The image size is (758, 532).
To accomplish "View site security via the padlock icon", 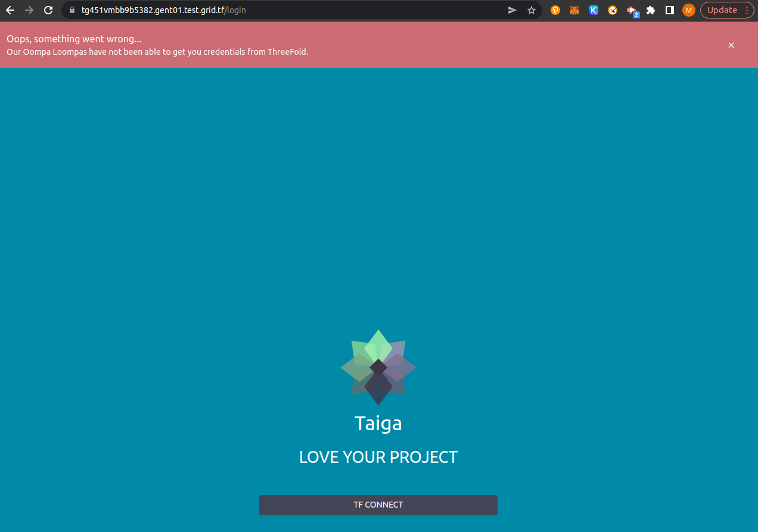I will (x=71, y=10).
